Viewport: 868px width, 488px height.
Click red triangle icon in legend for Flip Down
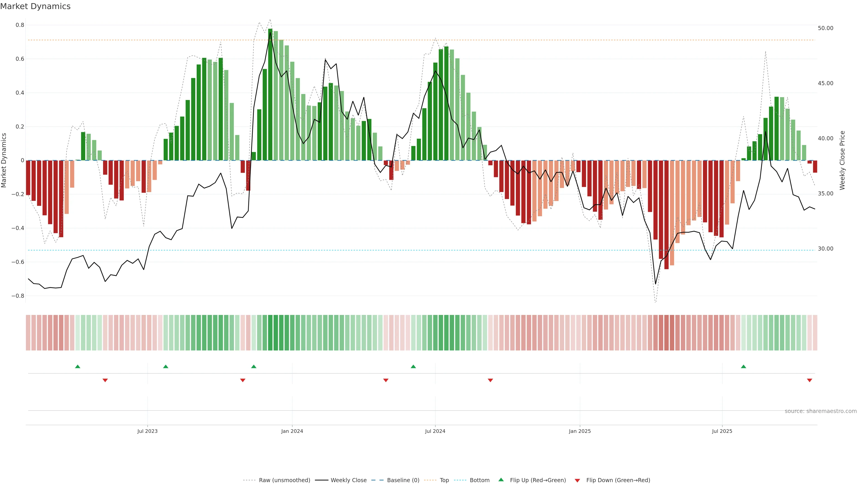577,481
